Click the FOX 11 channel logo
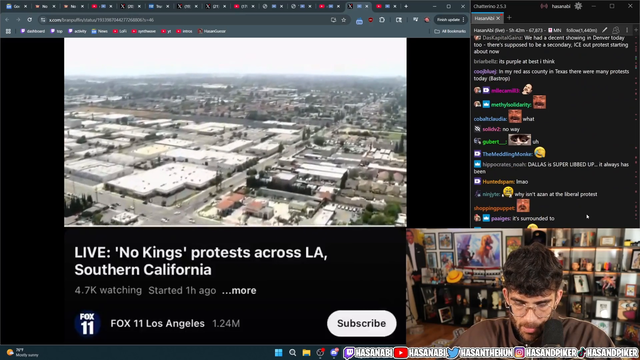 tap(87, 324)
